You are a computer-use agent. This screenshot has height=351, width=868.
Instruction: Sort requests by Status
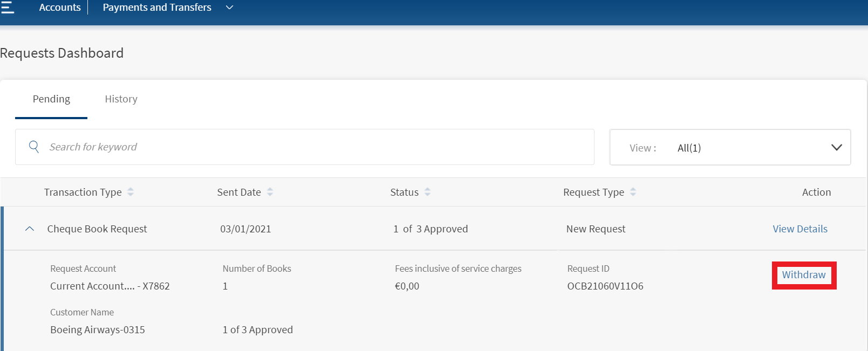[x=427, y=192]
